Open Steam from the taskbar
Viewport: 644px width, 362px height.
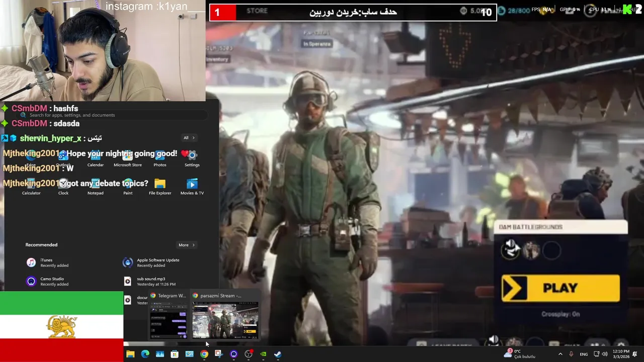(x=278, y=354)
